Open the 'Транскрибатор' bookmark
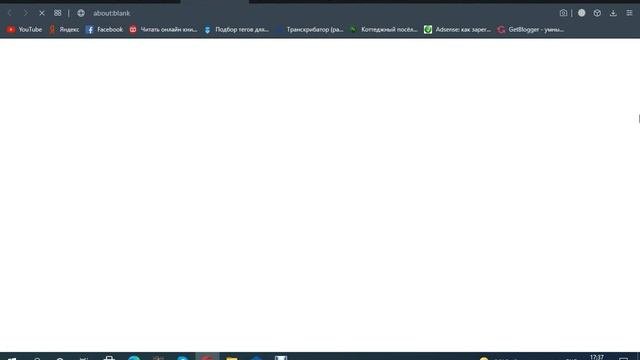Screen dimensions: 640x360 coord(310,29)
